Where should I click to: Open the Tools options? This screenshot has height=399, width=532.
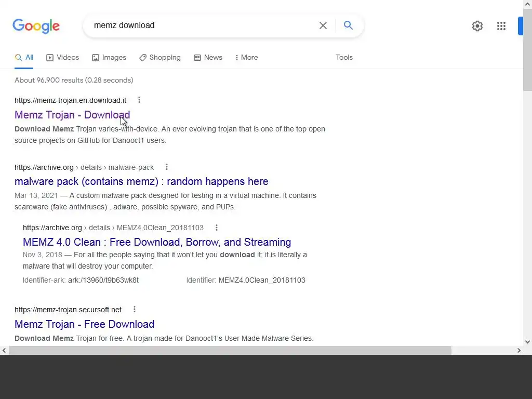pyautogui.click(x=344, y=57)
